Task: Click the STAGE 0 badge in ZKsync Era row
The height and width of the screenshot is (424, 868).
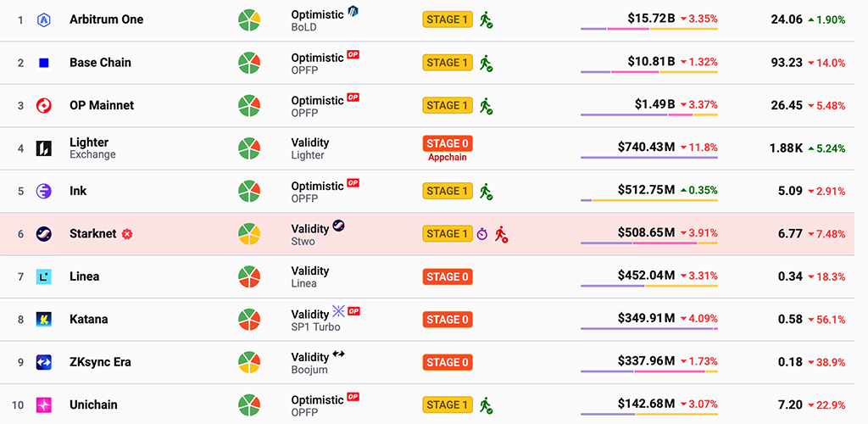Action: point(447,362)
